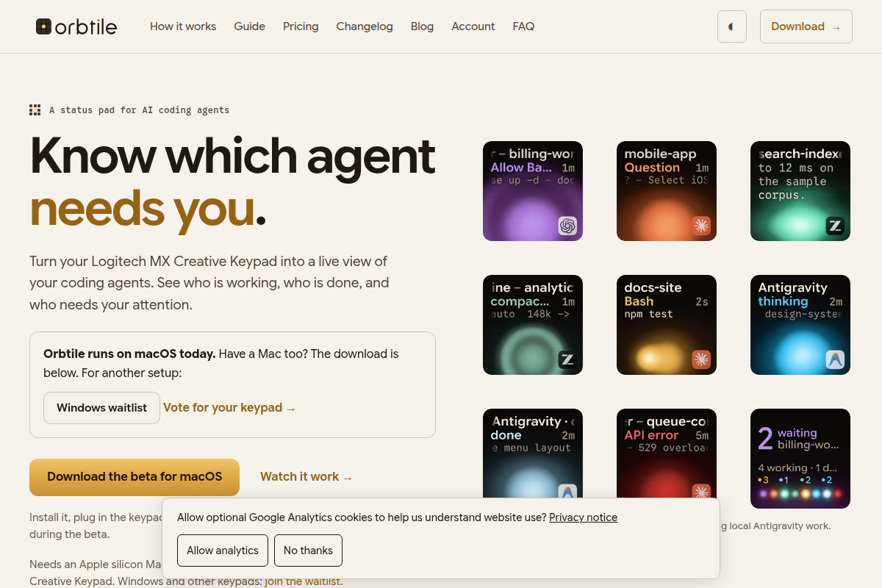Viewport: 882px width, 588px height.
Task: Select the docs-site Bash tile
Action: click(x=667, y=325)
